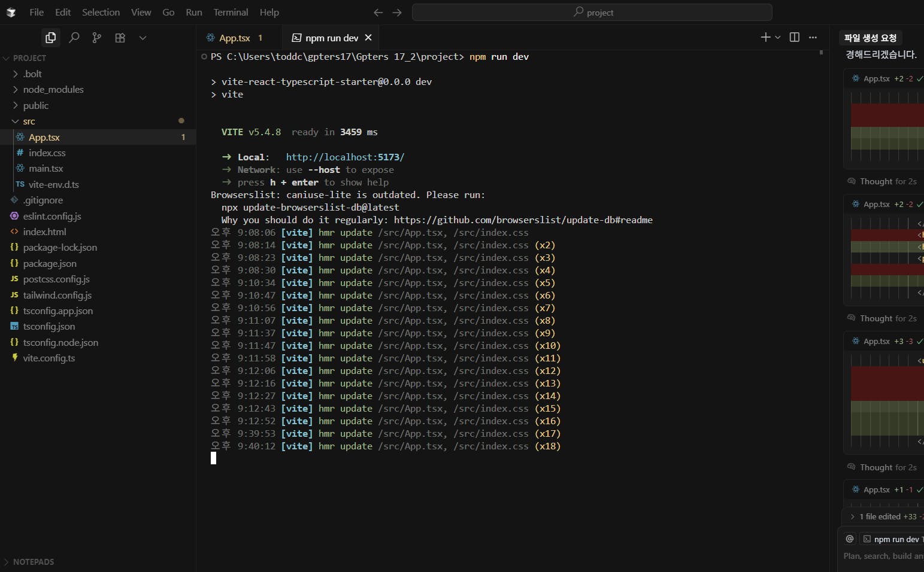Open the Search view icon
The width and height of the screenshot is (924, 572).
coord(74,38)
